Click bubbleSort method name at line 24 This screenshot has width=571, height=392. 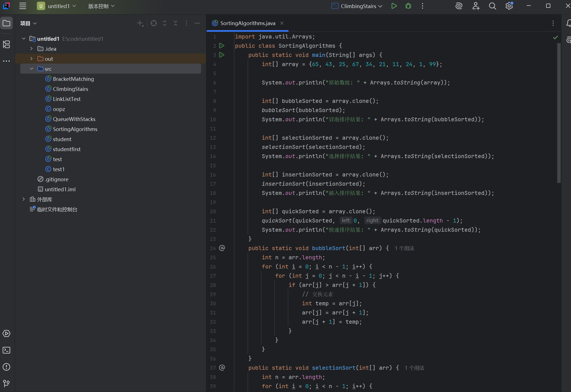coord(329,248)
